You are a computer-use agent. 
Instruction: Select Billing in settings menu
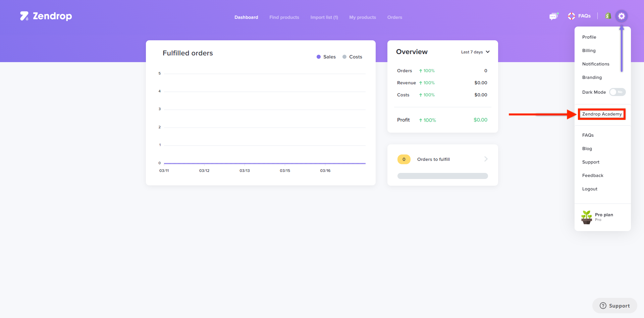589,50
